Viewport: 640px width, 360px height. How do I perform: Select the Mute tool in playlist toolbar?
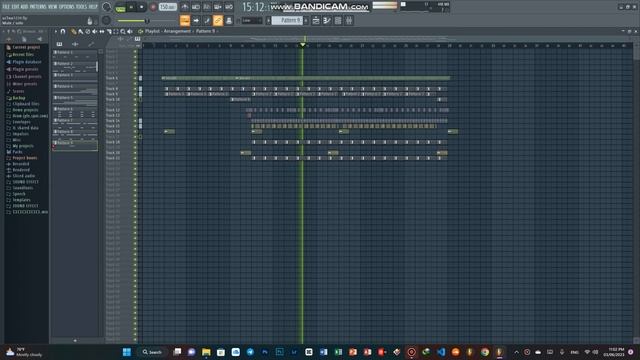[x=94, y=31]
